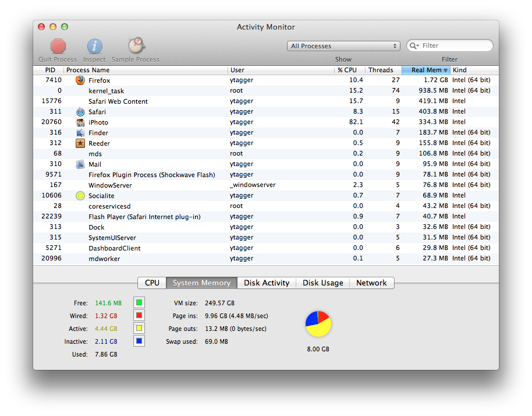532x416 pixels.
Task: Click the memory usage pie chart
Action: pos(318,323)
